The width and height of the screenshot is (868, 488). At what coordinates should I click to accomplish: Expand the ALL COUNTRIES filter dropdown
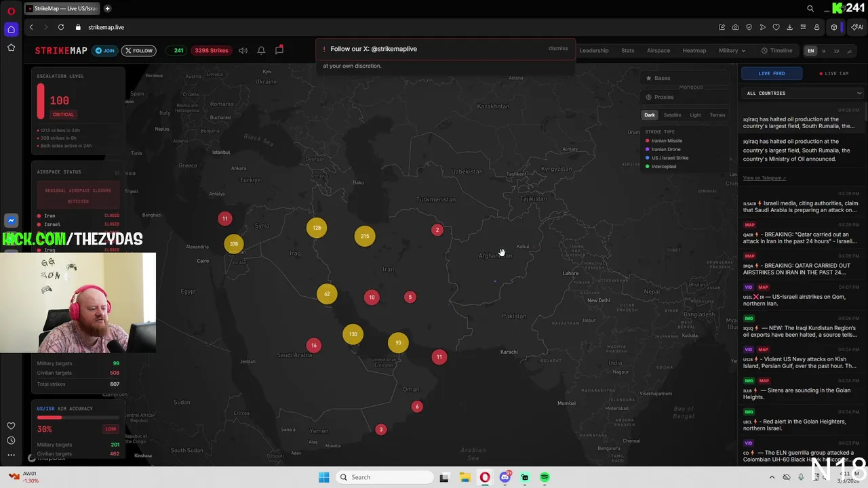[804, 93]
